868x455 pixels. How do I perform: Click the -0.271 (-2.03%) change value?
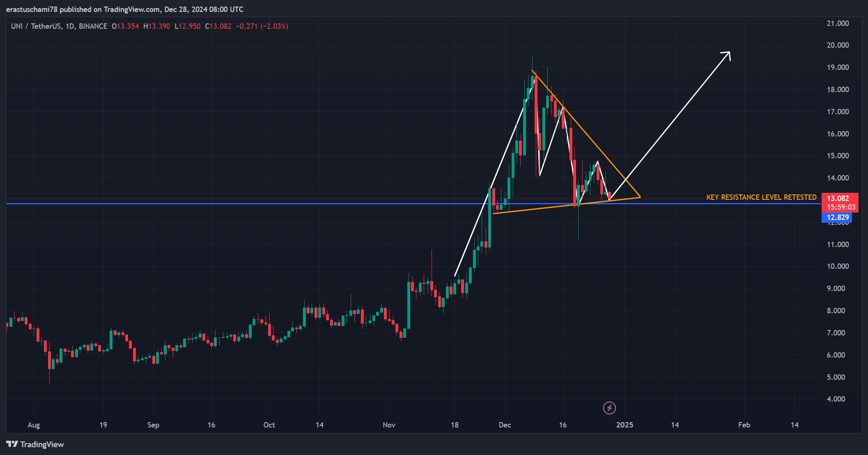coord(262,26)
